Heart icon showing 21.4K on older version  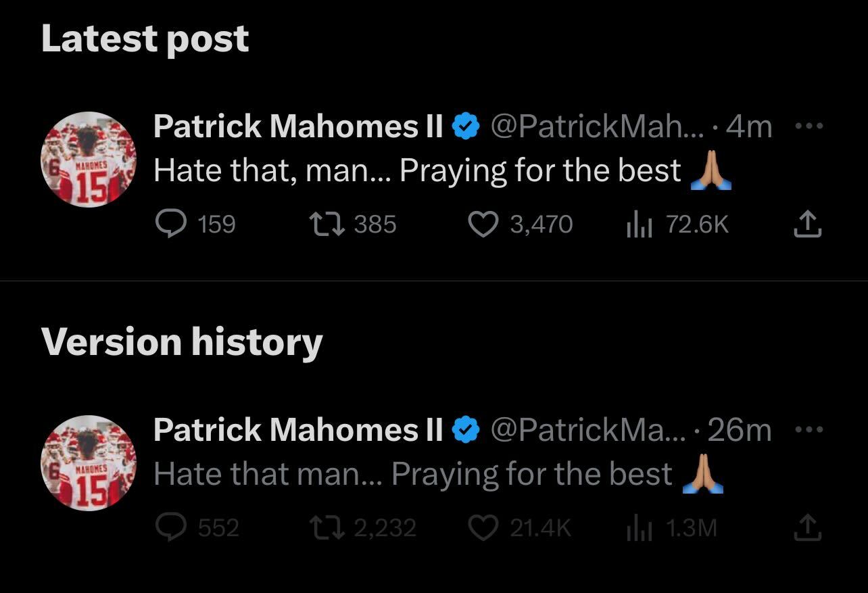[x=482, y=528]
